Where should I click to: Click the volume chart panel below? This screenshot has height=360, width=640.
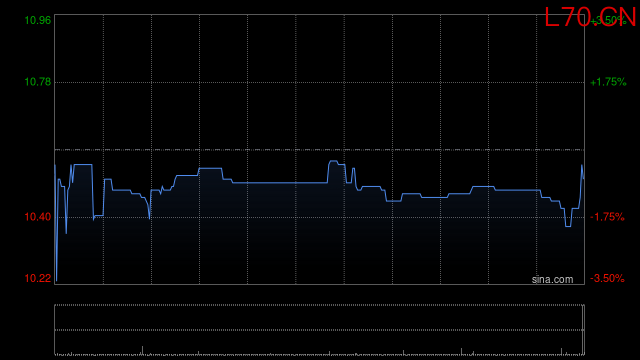320,330
